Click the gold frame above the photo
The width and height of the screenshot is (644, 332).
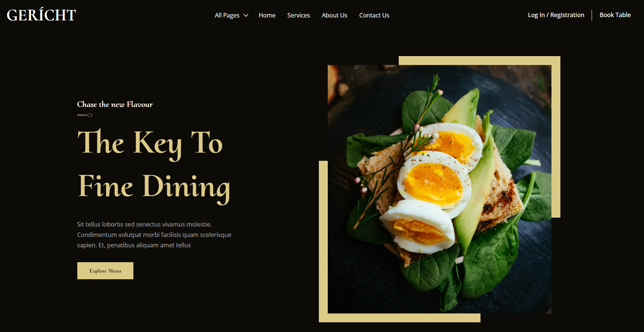tap(479, 61)
